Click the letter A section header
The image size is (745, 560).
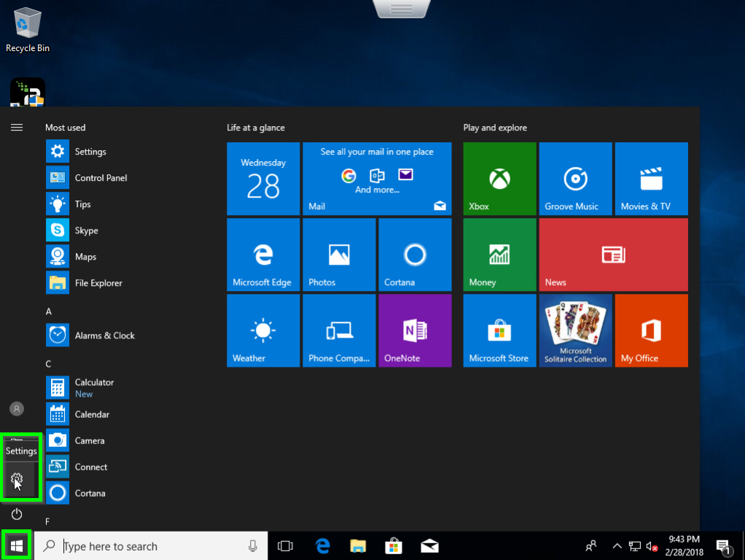48,312
